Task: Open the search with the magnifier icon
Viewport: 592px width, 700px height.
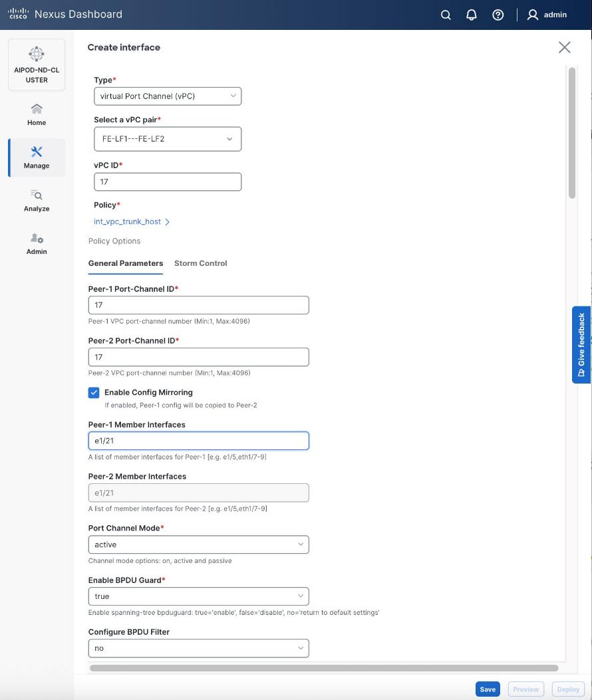Action: click(445, 14)
